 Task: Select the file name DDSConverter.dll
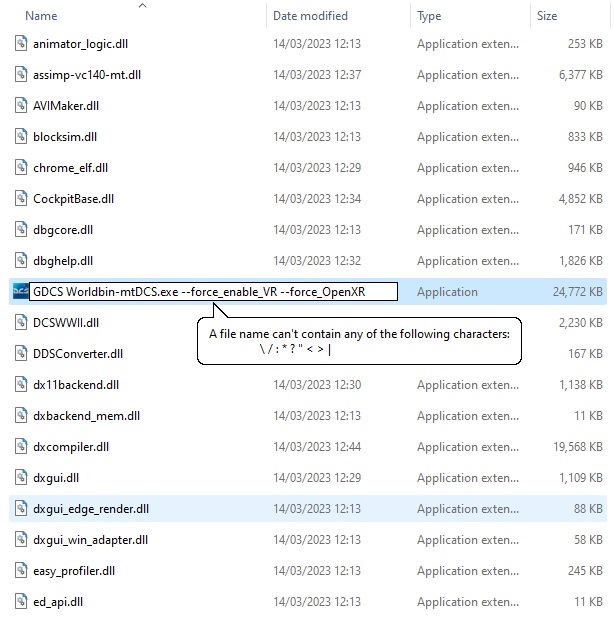[x=78, y=354]
